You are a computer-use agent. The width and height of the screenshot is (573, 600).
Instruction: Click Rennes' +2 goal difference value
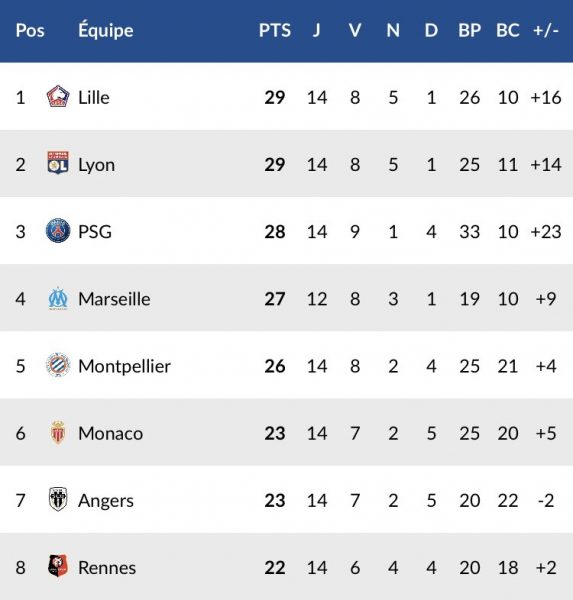546,568
